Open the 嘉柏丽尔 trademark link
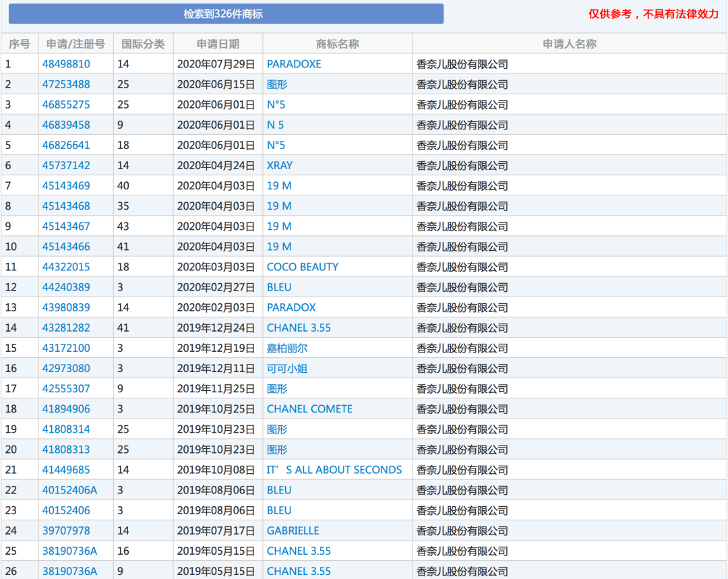The width and height of the screenshot is (728, 579). click(x=287, y=348)
